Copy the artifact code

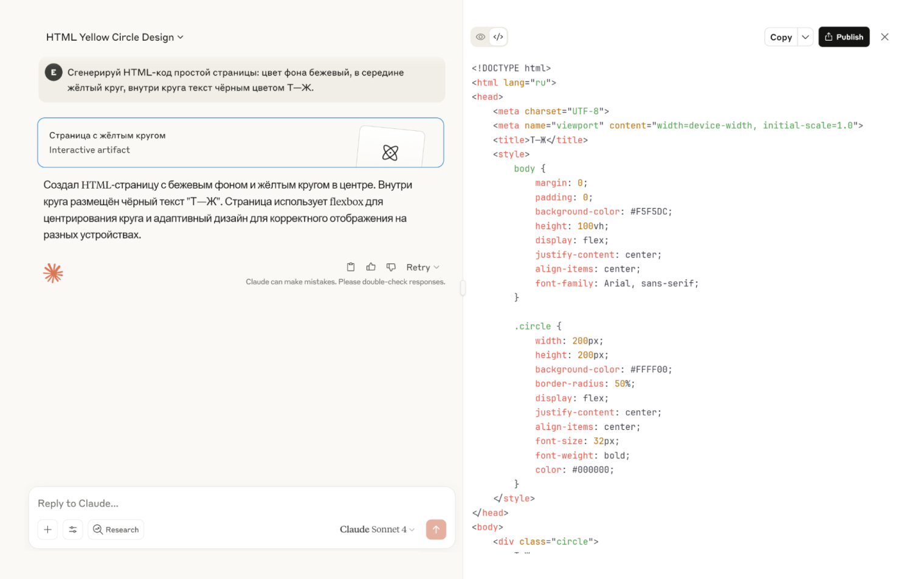click(x=781, y=37)
